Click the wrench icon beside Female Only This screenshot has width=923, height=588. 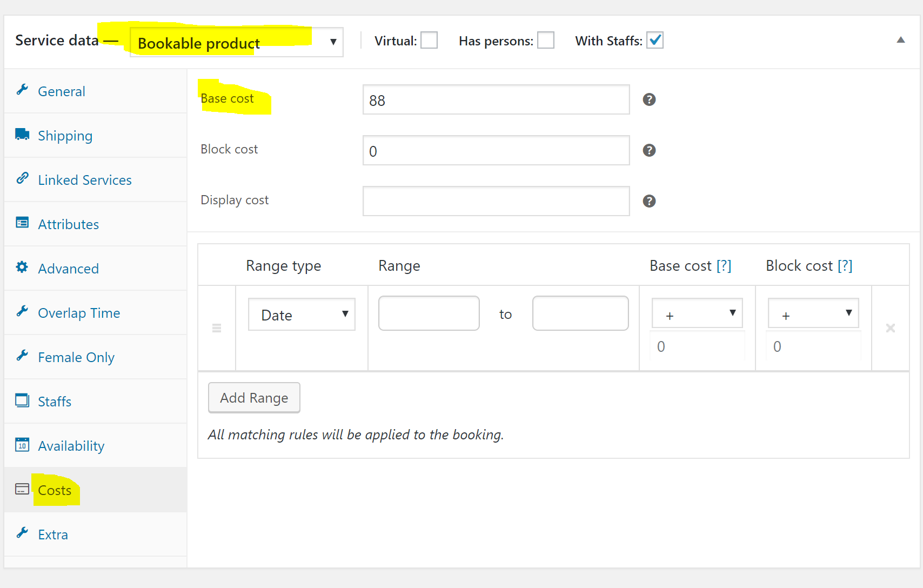[x=22, y=356]
